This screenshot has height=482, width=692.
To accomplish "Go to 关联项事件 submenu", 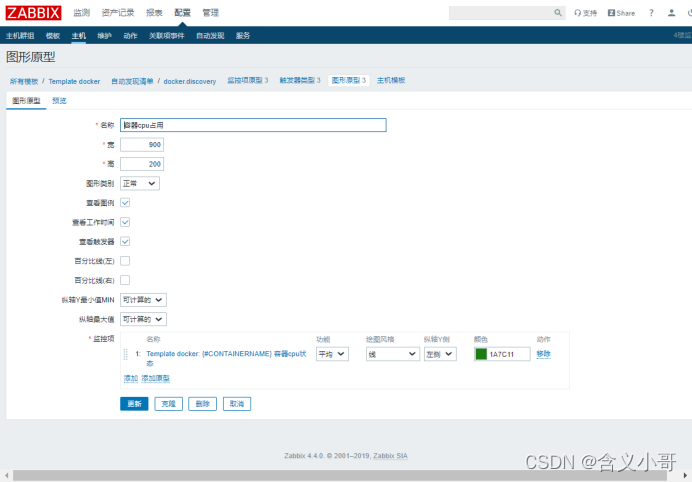I will point(167,36).
